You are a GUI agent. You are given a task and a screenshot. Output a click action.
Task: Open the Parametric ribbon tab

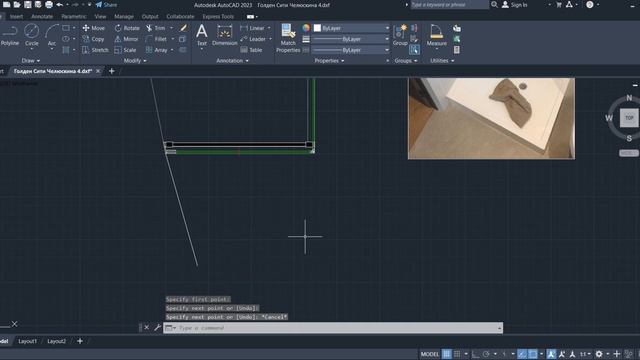[x=74, y=16]
